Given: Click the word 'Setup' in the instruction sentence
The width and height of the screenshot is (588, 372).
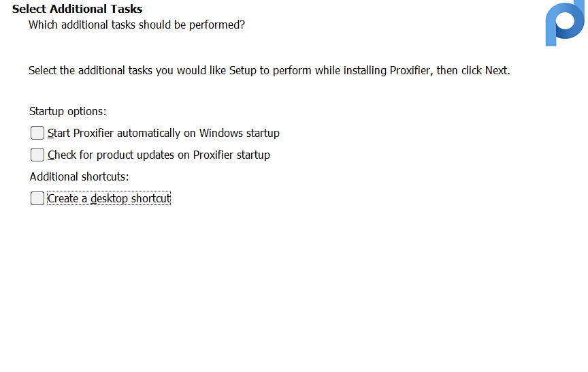Looking at the screenshot, I should pyautogui.click(x=243, y=70).
